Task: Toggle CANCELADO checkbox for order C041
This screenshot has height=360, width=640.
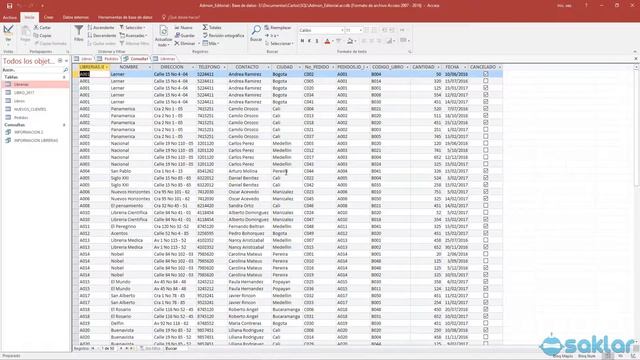Action: click(485, 102)
